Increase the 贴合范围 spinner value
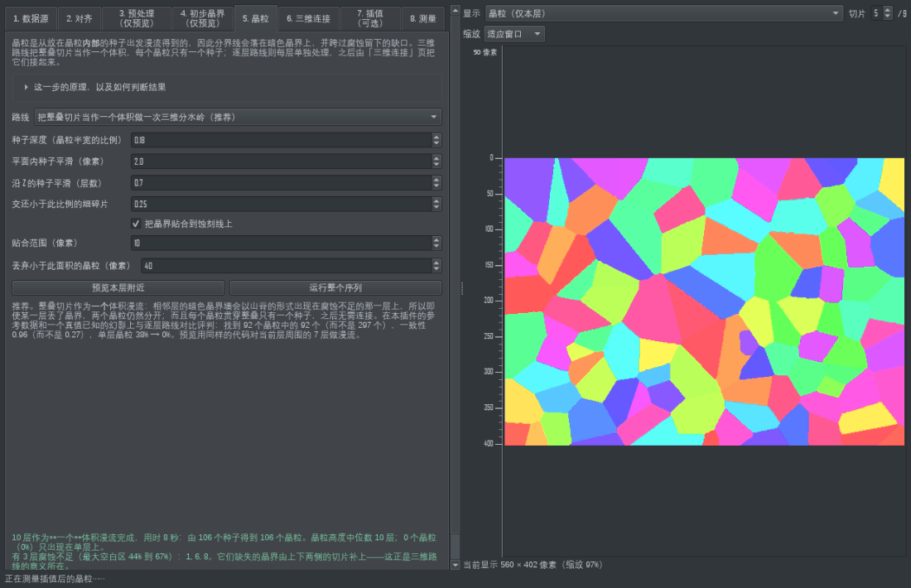Image resolution: width=911 pixels, height=588 pixels. 436,240
